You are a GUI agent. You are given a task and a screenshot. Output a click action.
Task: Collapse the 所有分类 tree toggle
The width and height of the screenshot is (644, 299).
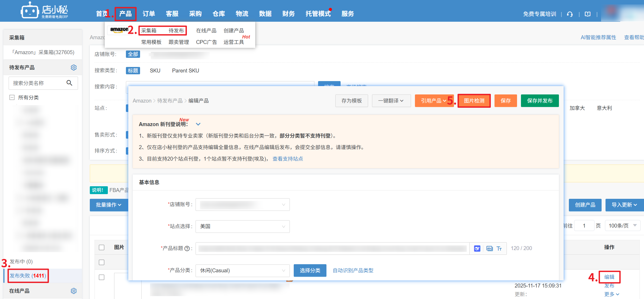12,98
